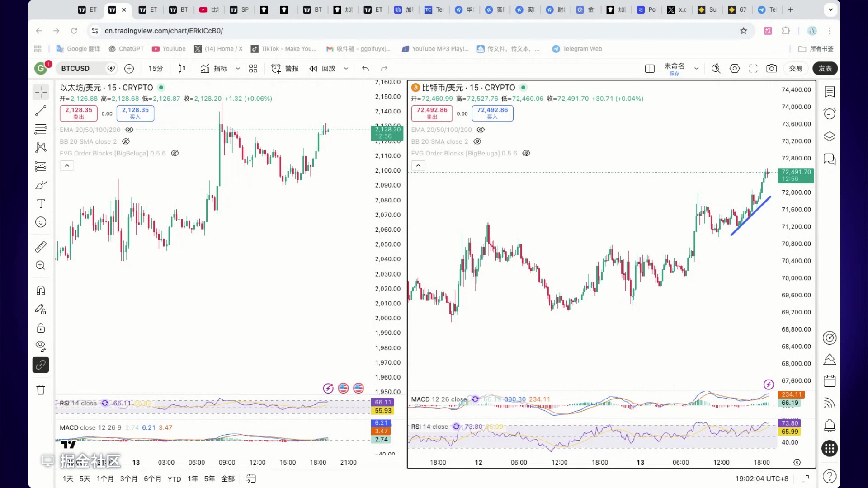Click the 发表 publish button
The width and height of the screenshot is (868, 488).
[x=825, y=69]
